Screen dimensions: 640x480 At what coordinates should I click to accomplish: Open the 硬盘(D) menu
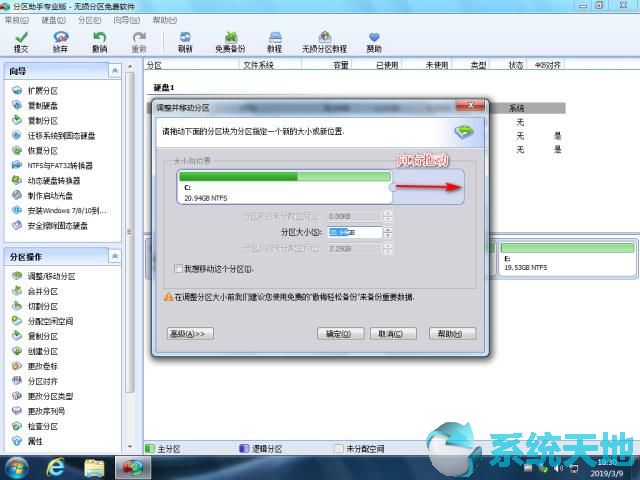[x=51, y=19]
